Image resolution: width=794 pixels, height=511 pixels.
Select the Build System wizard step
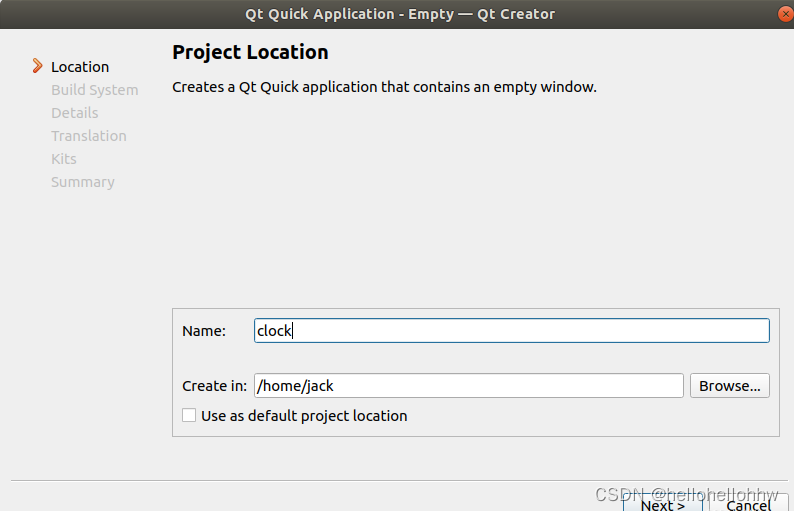click(x=95, y=90)
